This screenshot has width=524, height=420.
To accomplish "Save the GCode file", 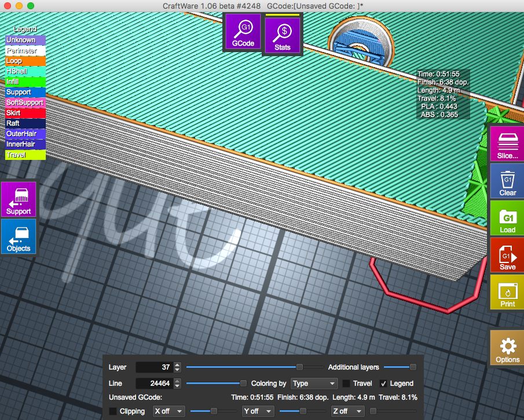I will (x=507, y=255).
